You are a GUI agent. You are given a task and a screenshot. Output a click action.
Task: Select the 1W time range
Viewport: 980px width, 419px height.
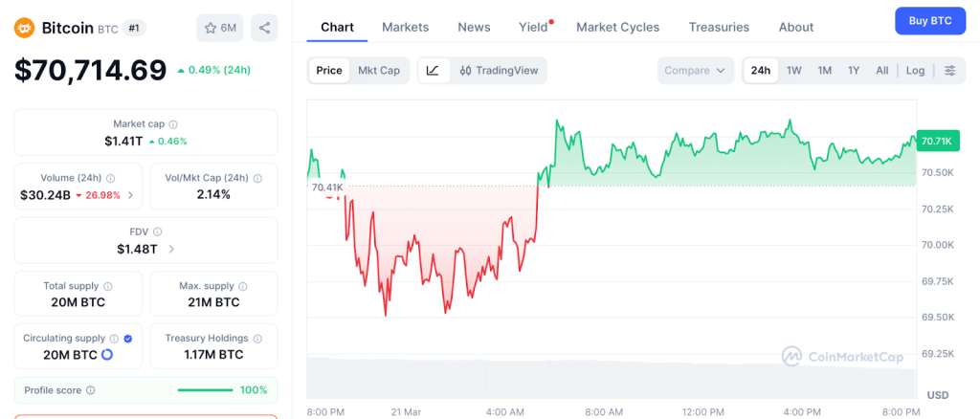[793, 71]
